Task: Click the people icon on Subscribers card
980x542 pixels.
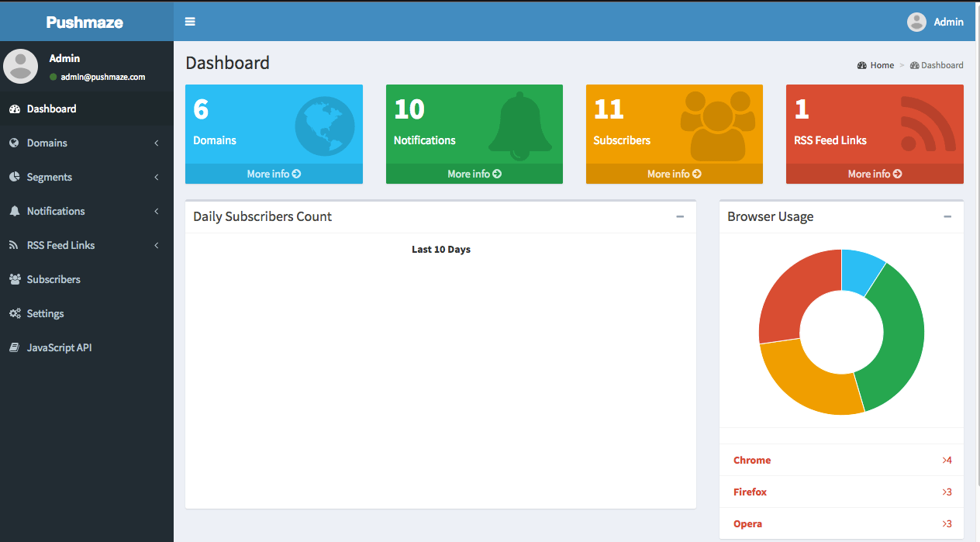Action: tap(717, 126)
